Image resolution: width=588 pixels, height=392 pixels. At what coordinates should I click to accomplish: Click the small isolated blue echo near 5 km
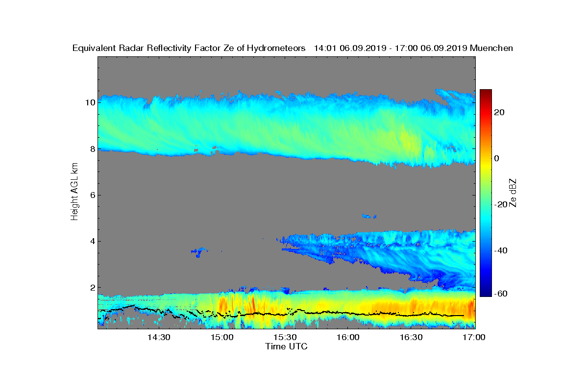(369, 216)
